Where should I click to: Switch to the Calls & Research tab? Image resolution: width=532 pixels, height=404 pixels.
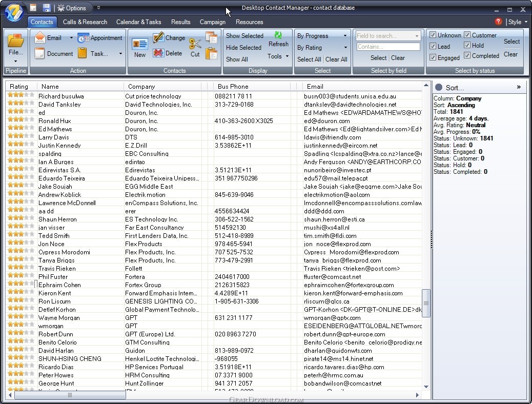85,22
